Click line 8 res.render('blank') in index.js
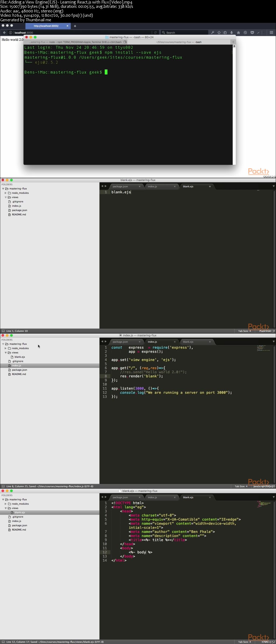276x644 pixels. 142,376
